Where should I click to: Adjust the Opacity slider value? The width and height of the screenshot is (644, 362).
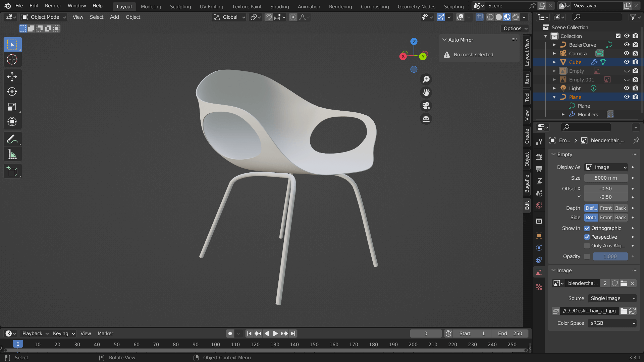[x=610, y=256]
